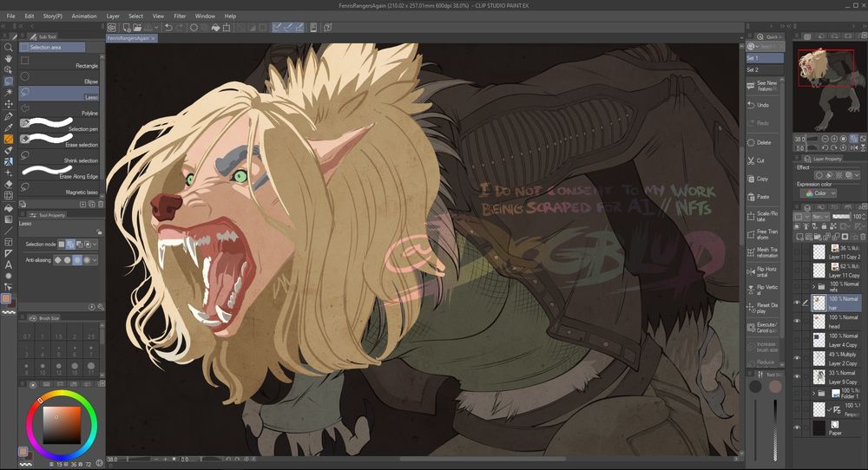Click the Flip Horizontal quick access icon
The width and height of the screenshot is (868, 470).
752,270
